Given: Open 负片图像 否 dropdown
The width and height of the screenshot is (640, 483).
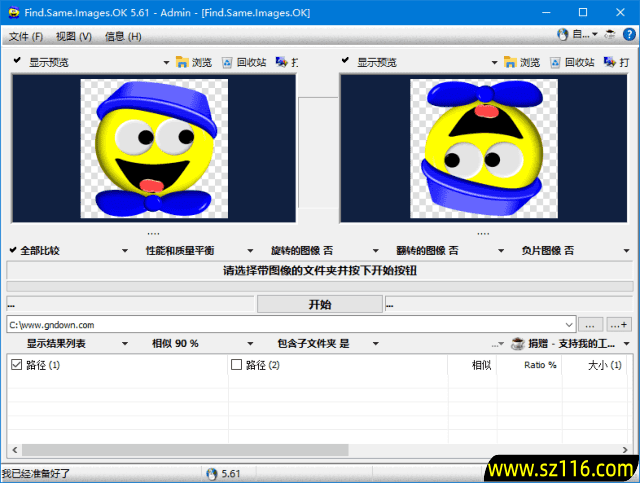Looking at the screenshot, I should coord(576,251).
